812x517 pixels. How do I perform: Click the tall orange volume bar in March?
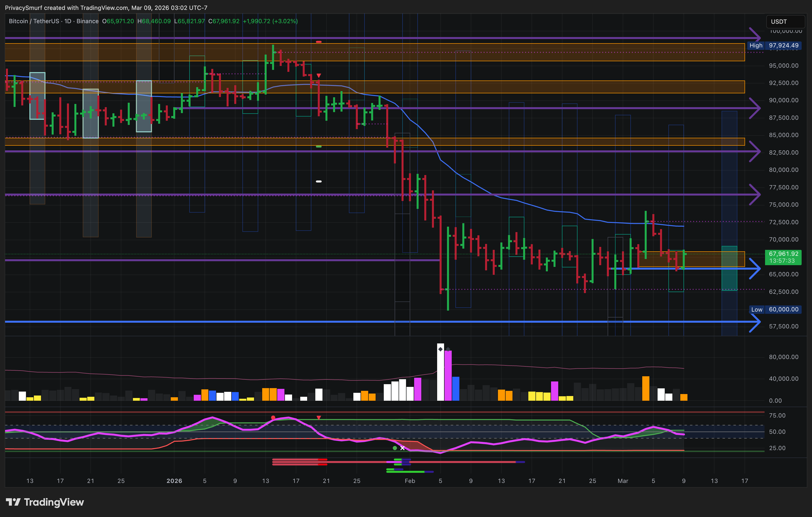646,388
